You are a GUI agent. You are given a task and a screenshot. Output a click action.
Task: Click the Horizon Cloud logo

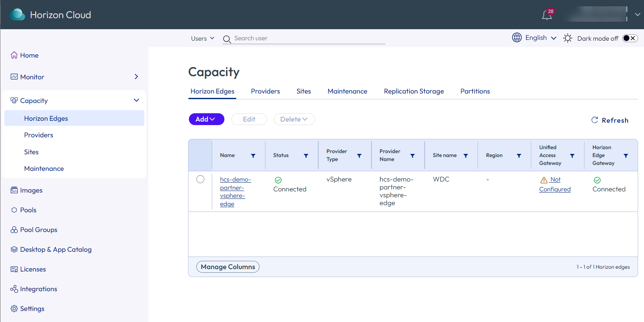pos(17,15)
